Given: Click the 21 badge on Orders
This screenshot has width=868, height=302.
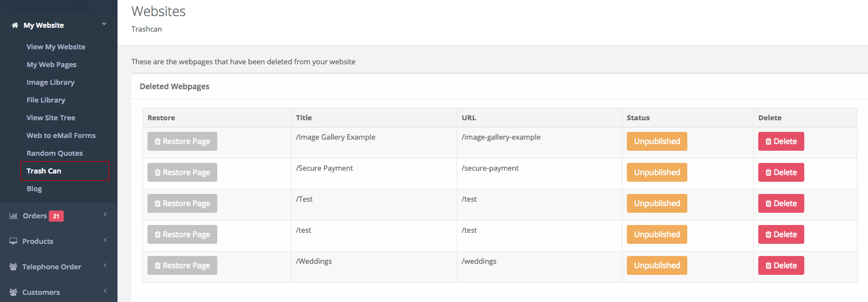Looking at the screenshot, I should (56, 216).
